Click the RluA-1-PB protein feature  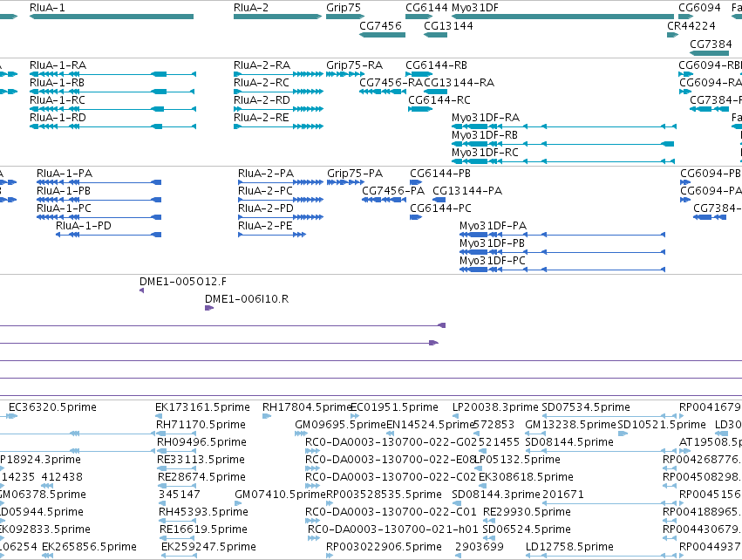pos(99,200)
